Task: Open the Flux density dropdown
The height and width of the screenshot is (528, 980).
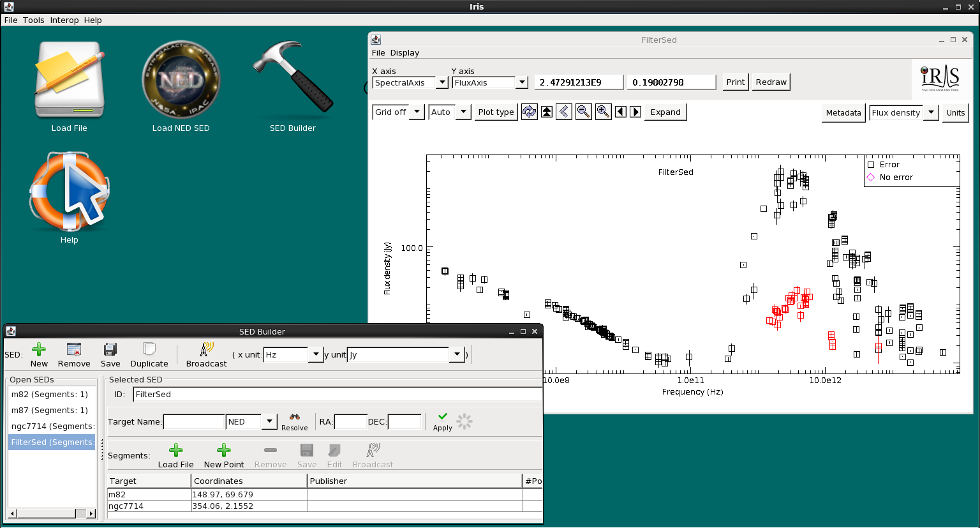Action: click(931, 112)
